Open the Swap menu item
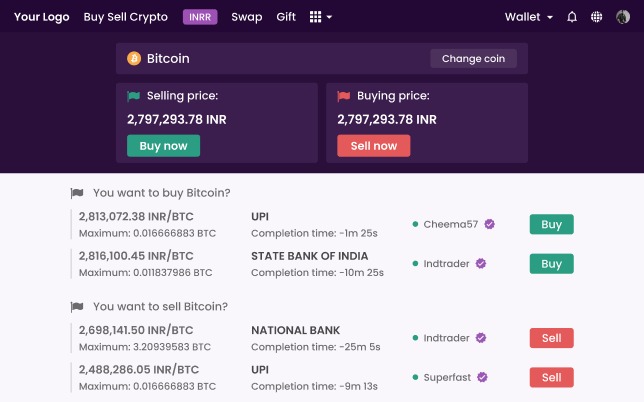Image resolution: width=644 pixels, height=402 pixels. 247,17
